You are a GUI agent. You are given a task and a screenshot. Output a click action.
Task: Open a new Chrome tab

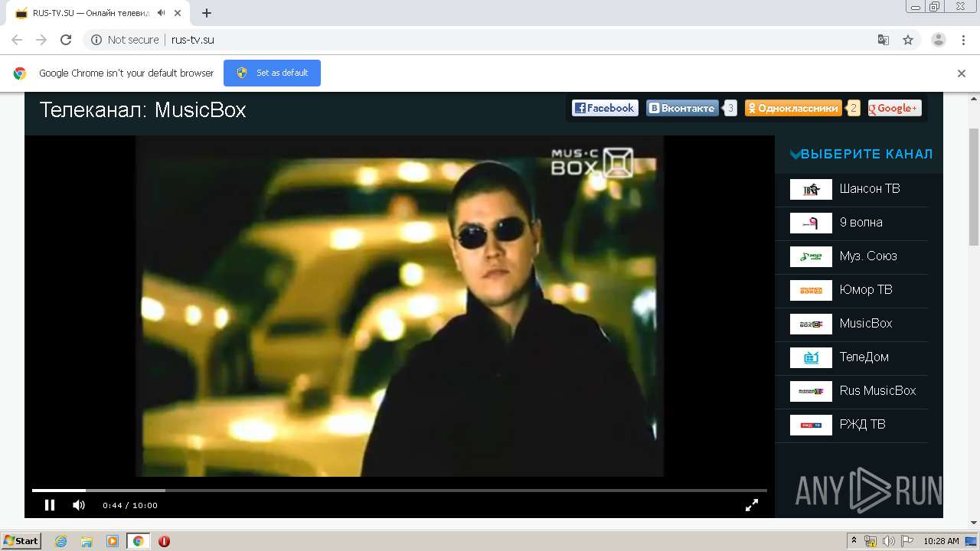207,13
